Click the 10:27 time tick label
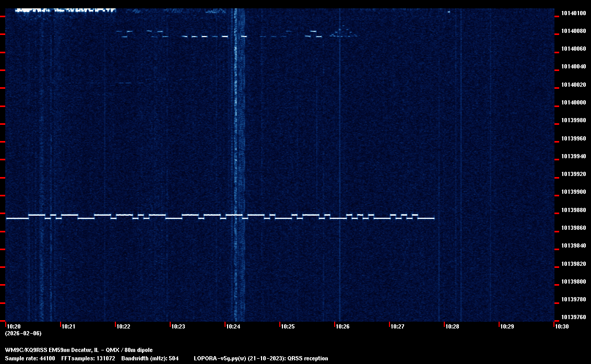The height and width of the screenshot is (364, 591). (397, 326)
